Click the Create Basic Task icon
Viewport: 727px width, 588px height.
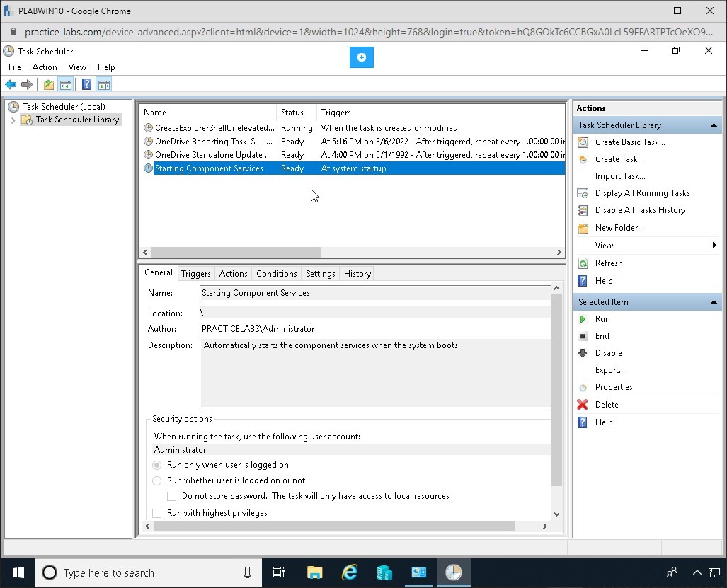click(583, 142)
